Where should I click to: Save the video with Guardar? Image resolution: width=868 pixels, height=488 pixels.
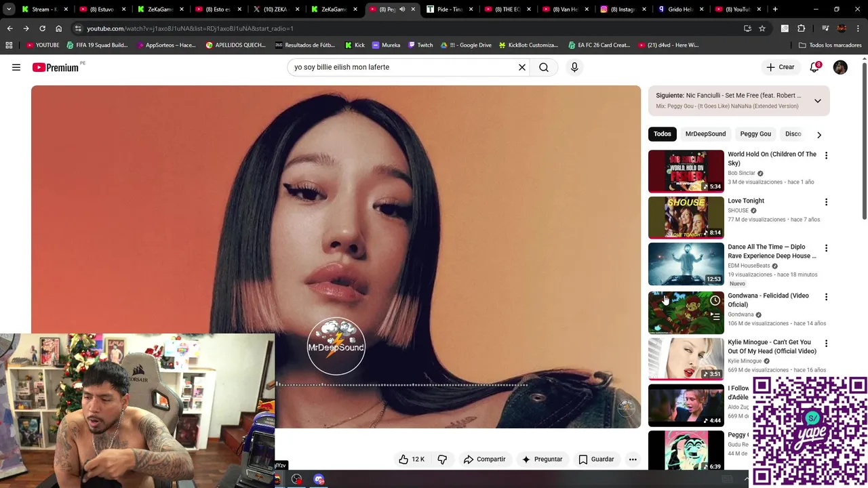(596, 459)
